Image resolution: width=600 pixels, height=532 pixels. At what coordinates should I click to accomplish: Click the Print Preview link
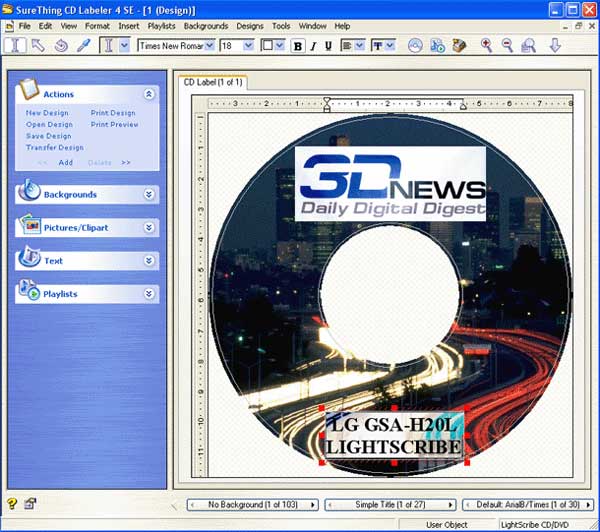[x=114, y=124]
